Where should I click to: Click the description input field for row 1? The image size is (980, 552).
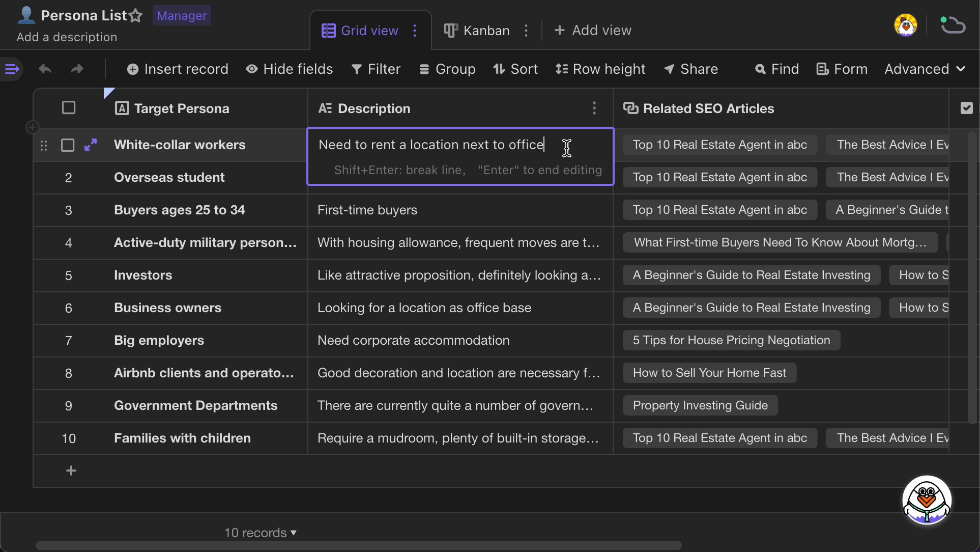460,144
